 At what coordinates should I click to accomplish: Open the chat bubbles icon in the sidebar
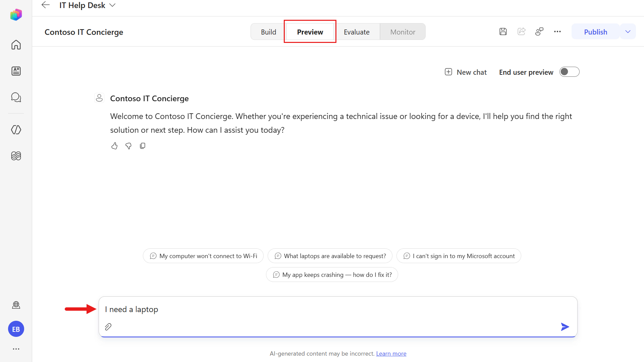point(16,97)
